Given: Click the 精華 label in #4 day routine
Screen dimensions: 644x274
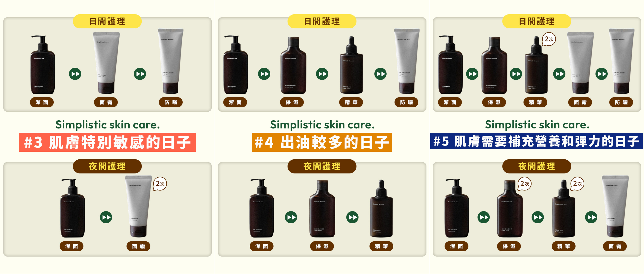Looking at the screenshot, I should tap(351, 102).
